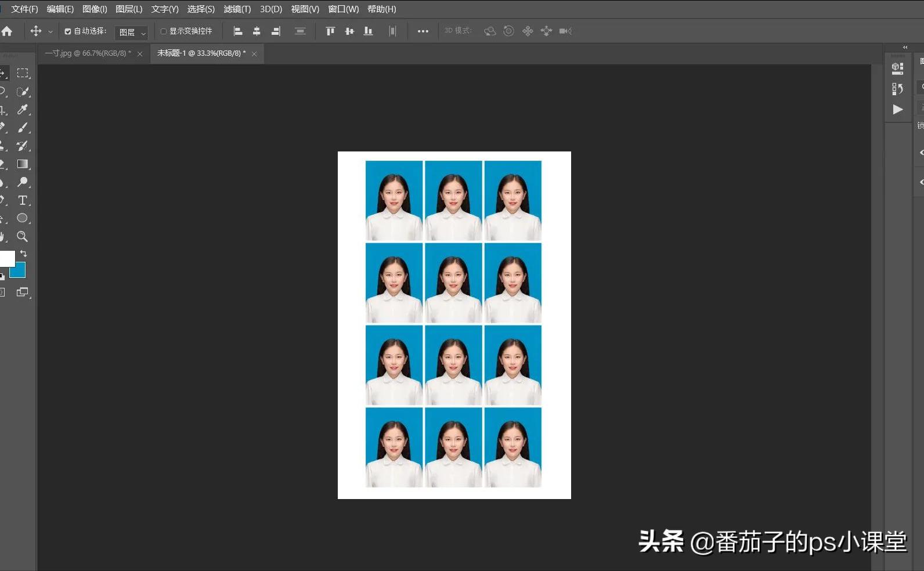This screenshot has height=571, width=924.
Task: Open the white foreground color swatch
Action: click(7, 259)
